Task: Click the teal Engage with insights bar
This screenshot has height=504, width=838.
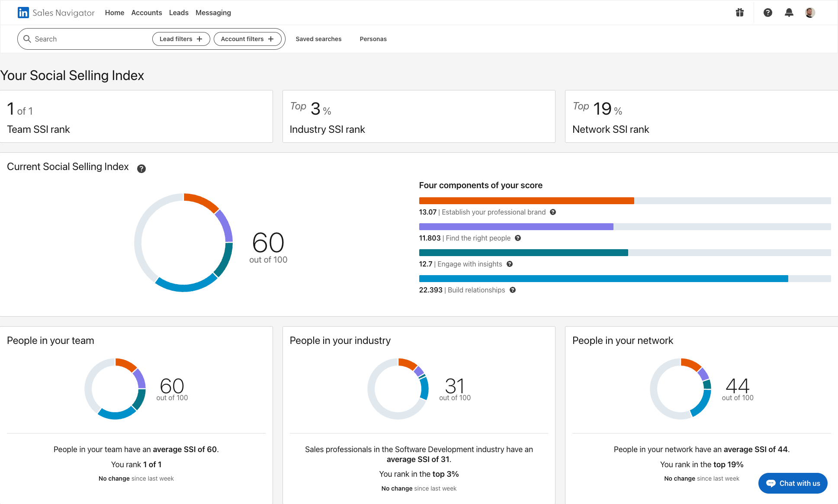Action: (523, 253)
